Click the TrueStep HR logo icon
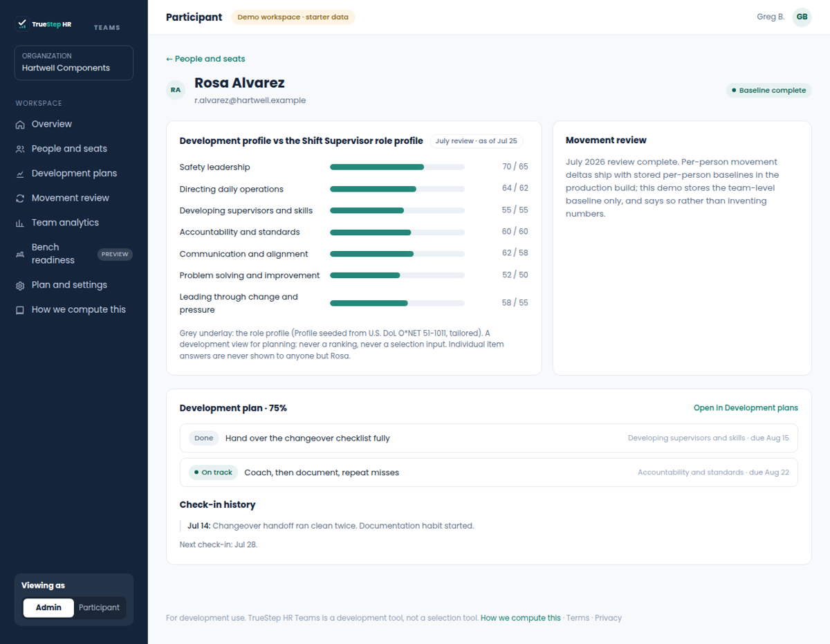Screen dimensions: 830x644 coord(22,24)
